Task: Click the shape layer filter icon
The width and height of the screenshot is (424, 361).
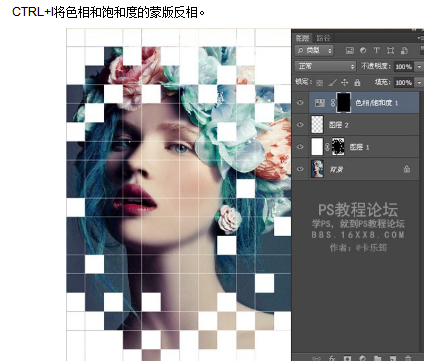Action: tap(390, 50)
